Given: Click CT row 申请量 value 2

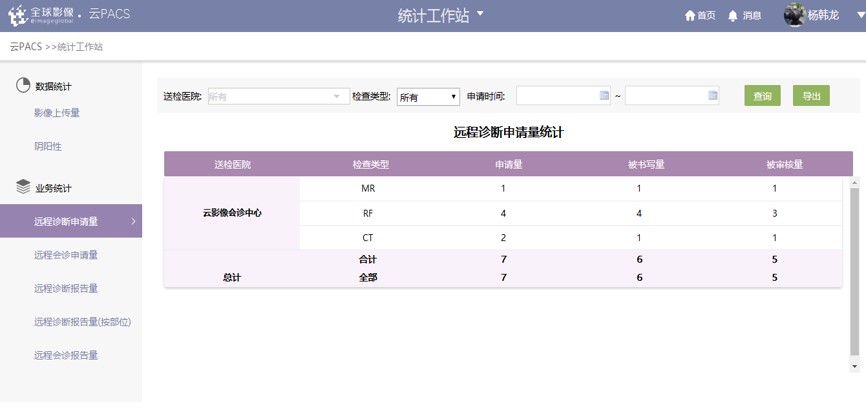Looking at the screenshot, I should tap(503, 238).
